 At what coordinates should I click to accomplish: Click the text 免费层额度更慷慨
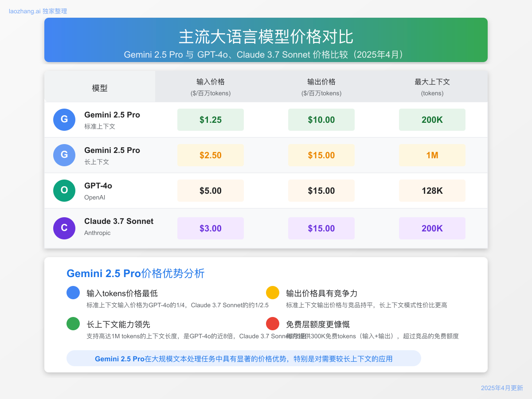(318, 324)
